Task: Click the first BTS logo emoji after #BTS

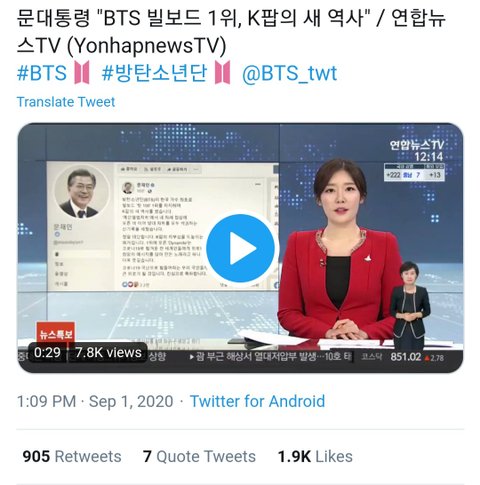Action: [82, 72]
